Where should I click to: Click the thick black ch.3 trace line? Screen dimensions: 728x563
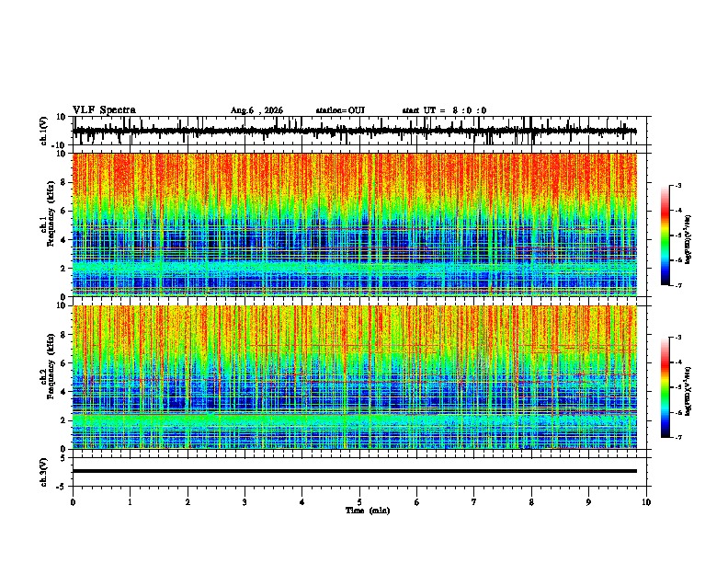(x=355, y=471)
